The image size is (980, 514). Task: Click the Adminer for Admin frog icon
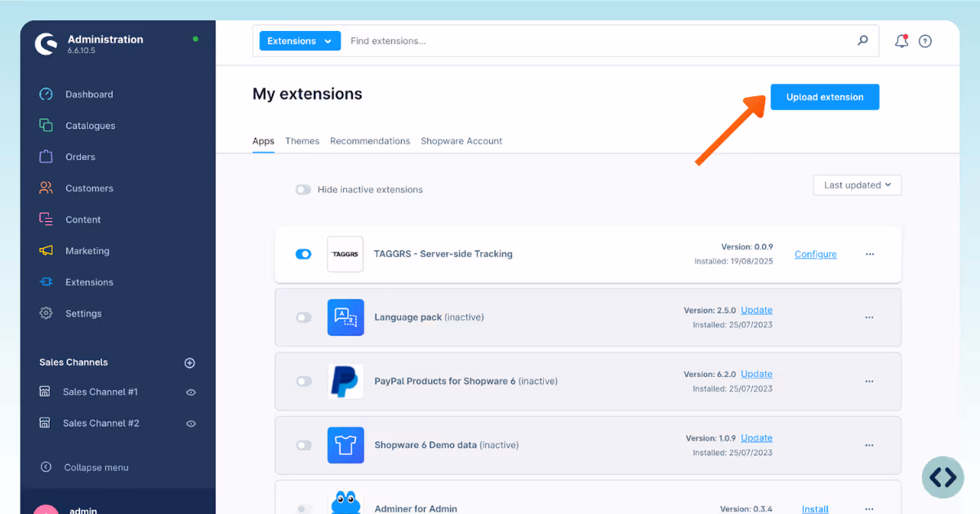click(x=345, y=503)
